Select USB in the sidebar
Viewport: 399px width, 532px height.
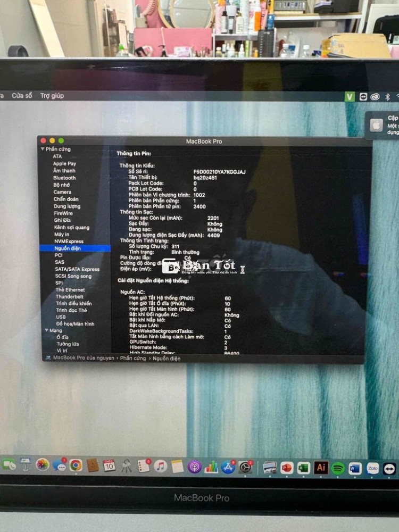(x=61, y=317)
